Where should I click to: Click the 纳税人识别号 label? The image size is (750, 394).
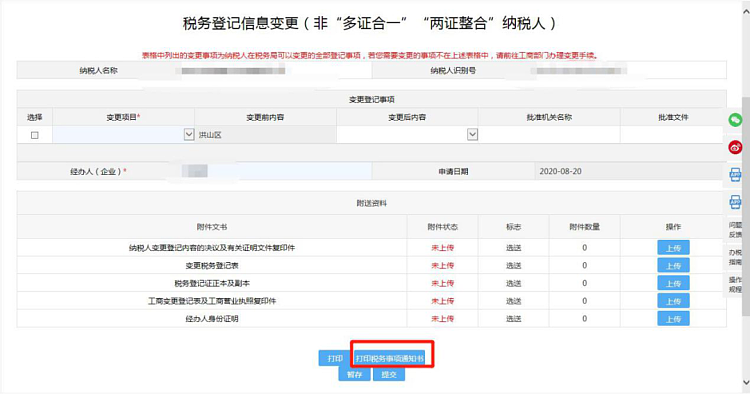pos(453,70)
